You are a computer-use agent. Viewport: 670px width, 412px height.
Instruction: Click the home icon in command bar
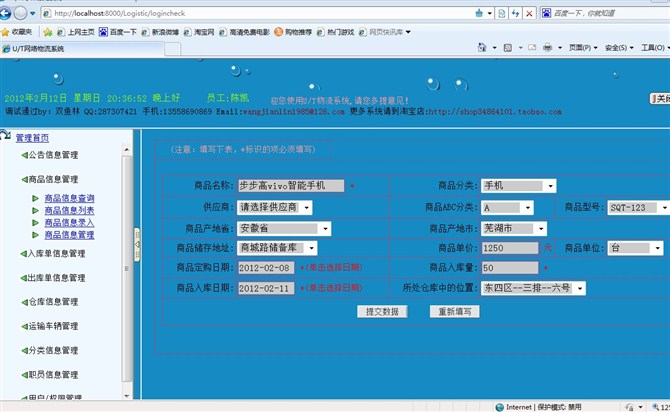[x=482, y=47]
